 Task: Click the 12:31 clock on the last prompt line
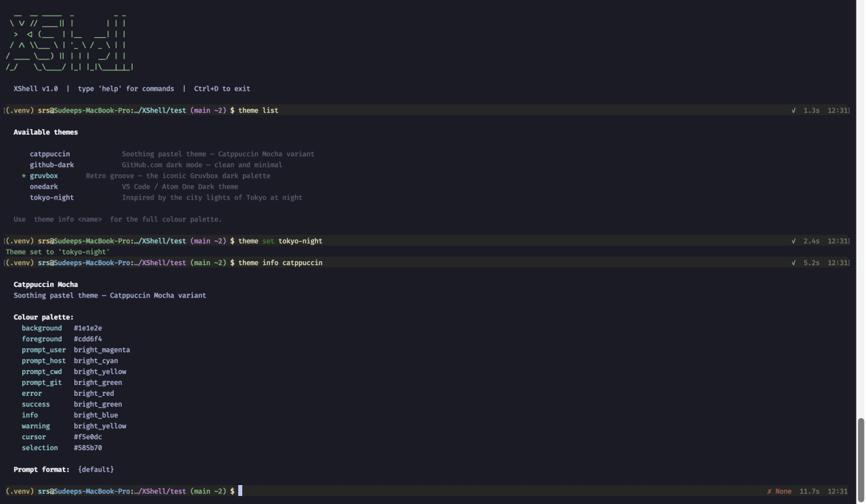click(x=837, y=491)
